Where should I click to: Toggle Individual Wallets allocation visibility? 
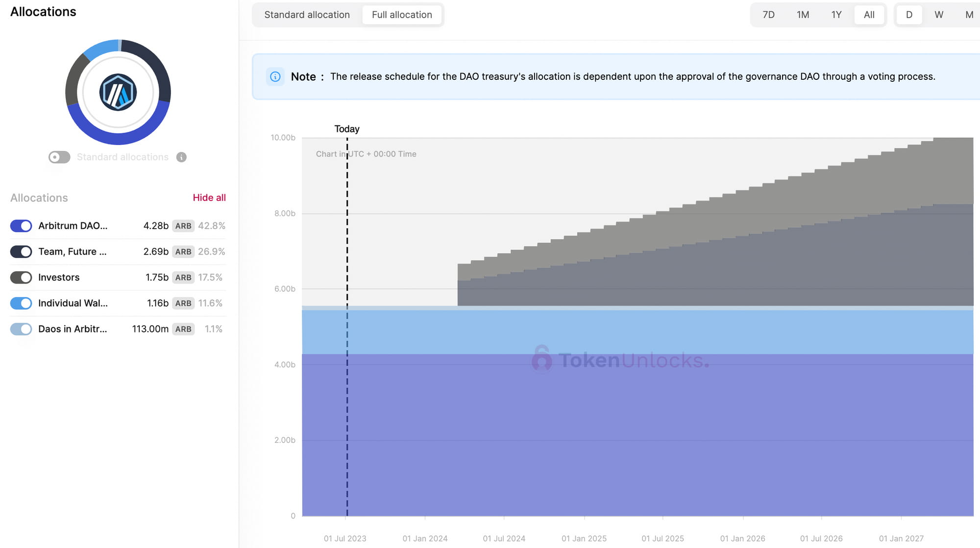(x=21, y=303)
